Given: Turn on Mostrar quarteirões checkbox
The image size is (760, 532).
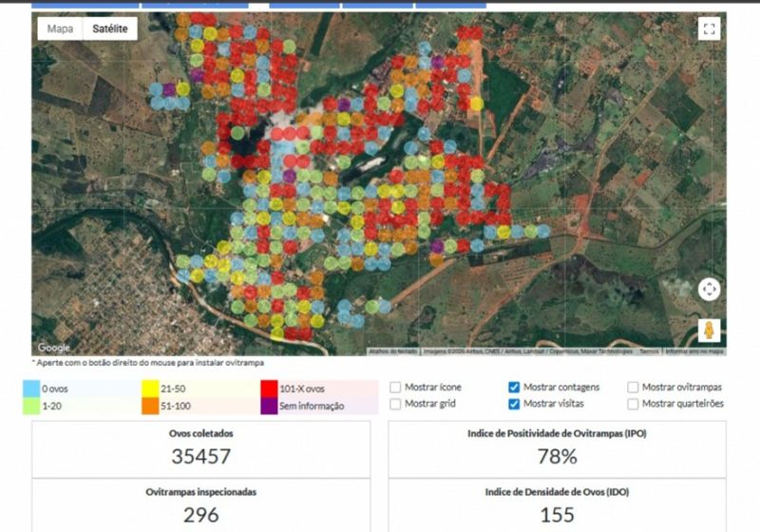Looking at the screenshot, I should (x=633, y=404).
